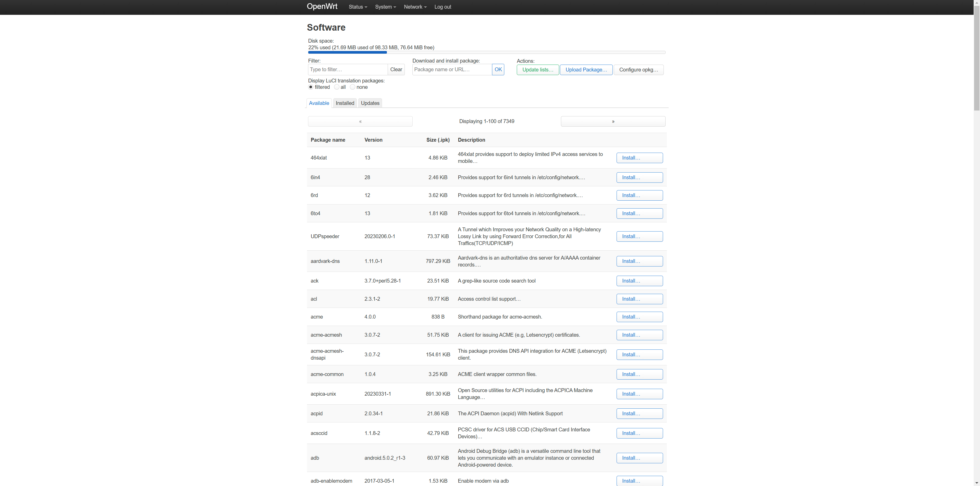Install the 6to4 package
Image resolution: width=980 pixels, height=486 pixels.
640,213
